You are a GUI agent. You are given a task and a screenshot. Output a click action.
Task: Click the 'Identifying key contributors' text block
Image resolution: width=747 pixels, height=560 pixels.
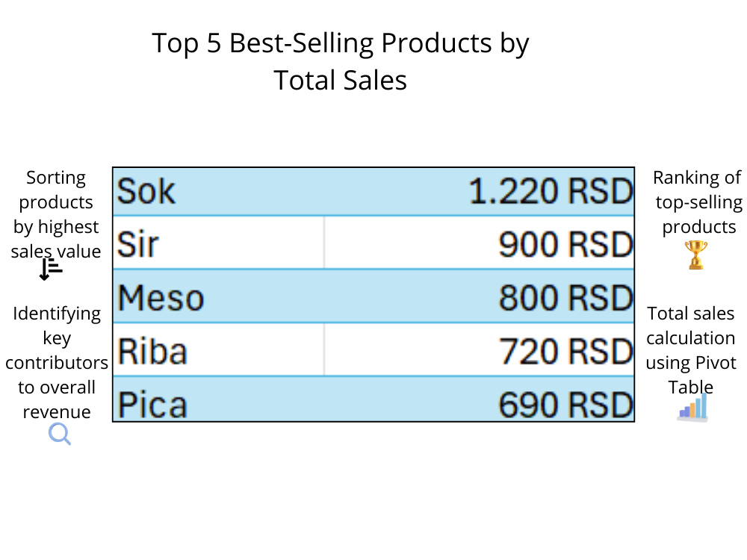coord(57,362)
